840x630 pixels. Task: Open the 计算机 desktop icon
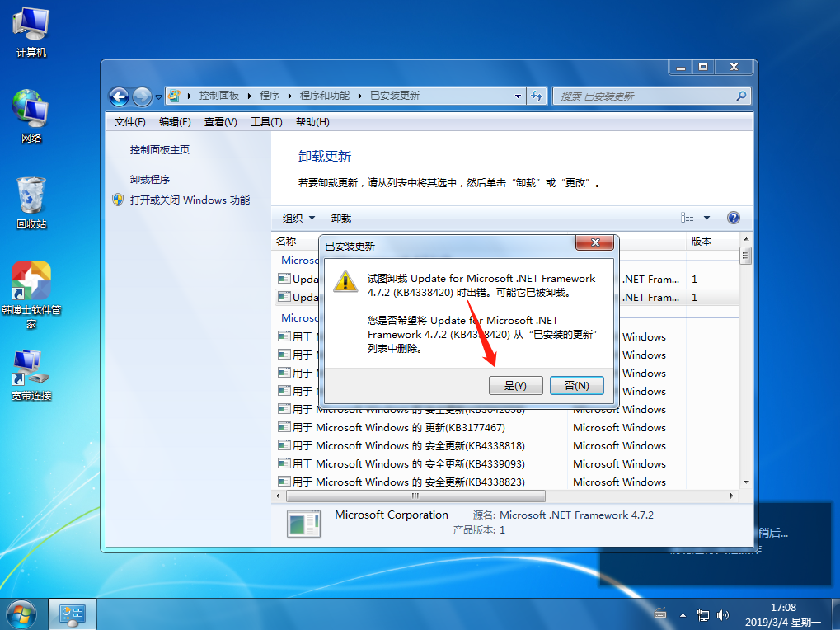click(x=31, y=32)
